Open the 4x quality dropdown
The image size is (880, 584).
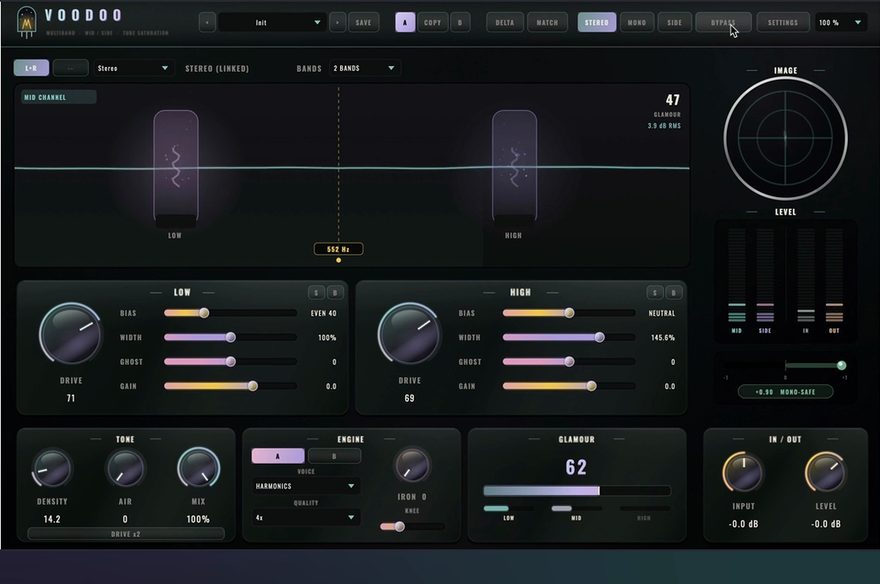(x=305, y=517)
